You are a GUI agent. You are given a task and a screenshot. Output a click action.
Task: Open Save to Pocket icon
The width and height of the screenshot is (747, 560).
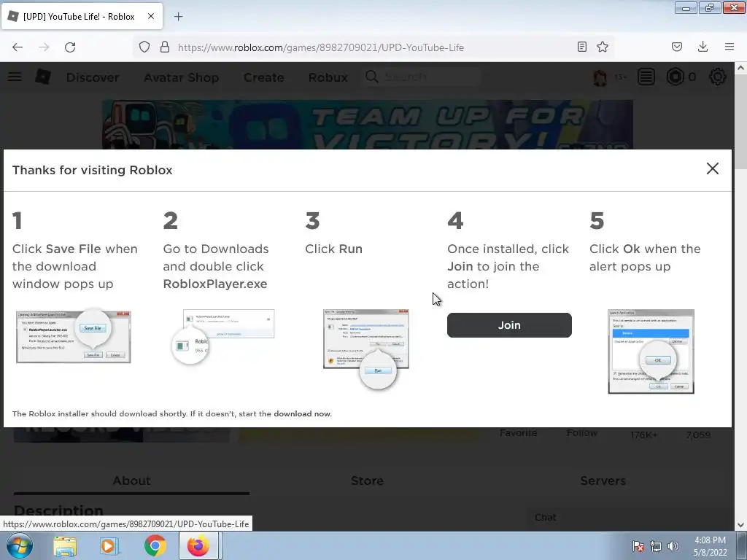[677, 47]
